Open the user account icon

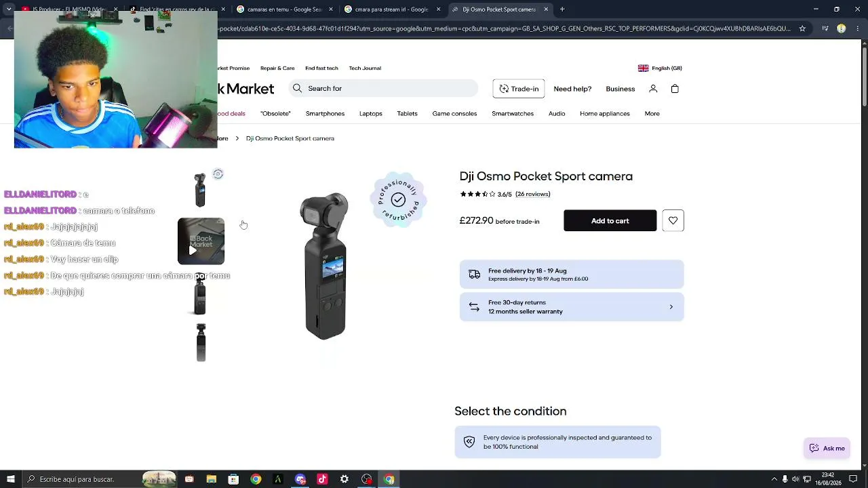(653, 89)
